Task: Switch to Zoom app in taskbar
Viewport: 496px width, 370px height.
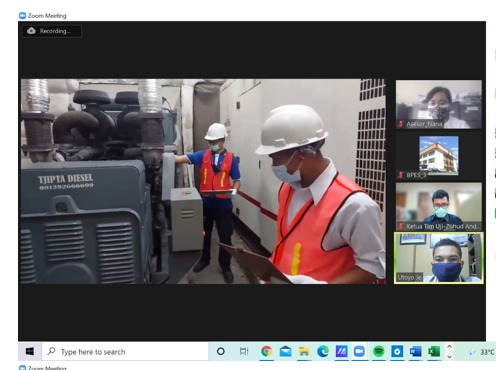Action: point(359,351)
